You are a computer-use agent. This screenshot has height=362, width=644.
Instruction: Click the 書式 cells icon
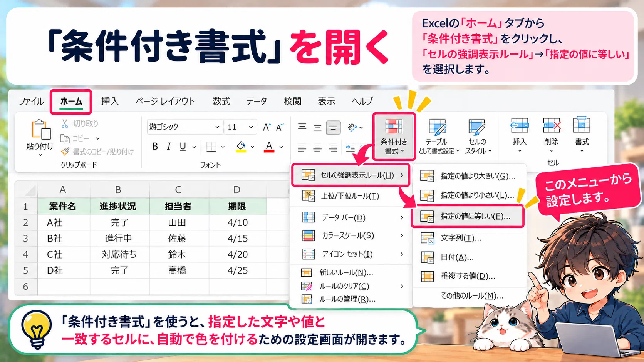click(x=582, y=125)
